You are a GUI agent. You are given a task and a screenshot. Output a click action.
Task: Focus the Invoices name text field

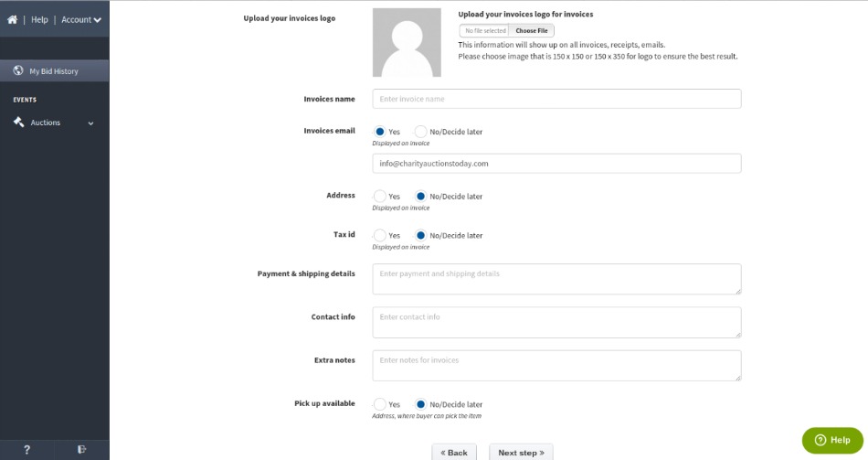556,99
